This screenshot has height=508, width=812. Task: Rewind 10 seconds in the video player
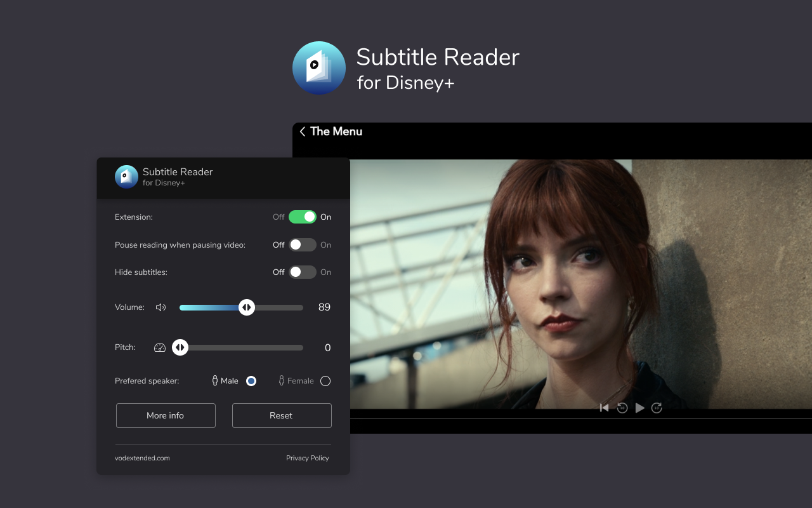click(x=622, y=408)
